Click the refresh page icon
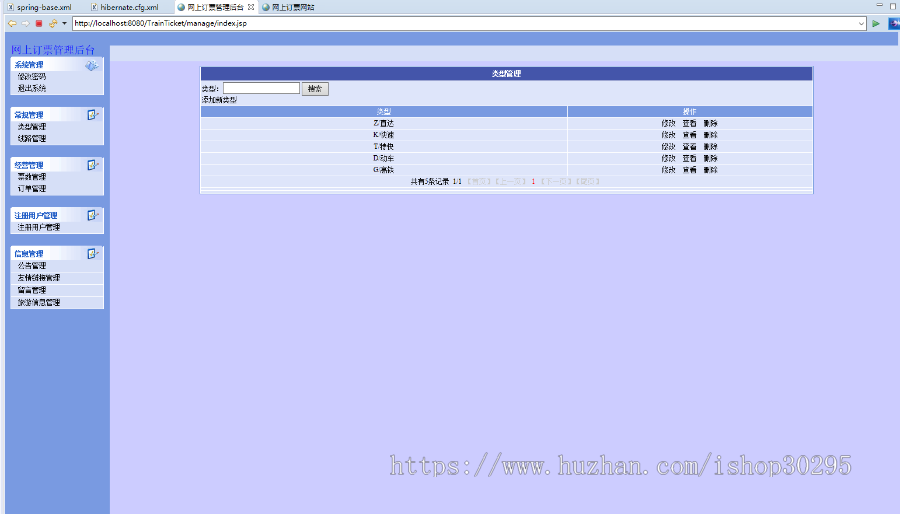 53,24
